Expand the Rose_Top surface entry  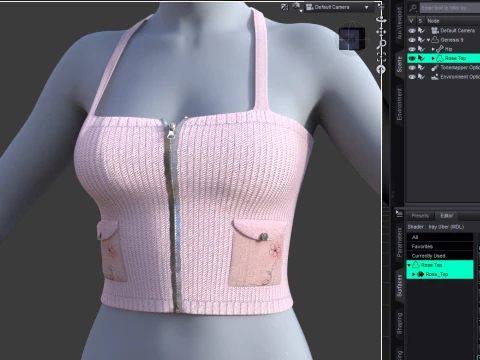pyautogui.click(x=414, y=274)
